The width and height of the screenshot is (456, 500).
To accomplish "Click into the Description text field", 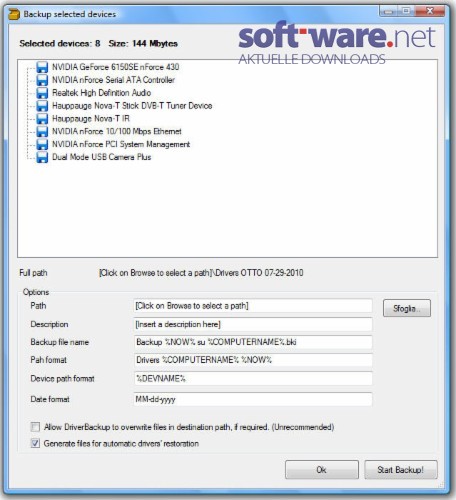I will tap(253, 324).
